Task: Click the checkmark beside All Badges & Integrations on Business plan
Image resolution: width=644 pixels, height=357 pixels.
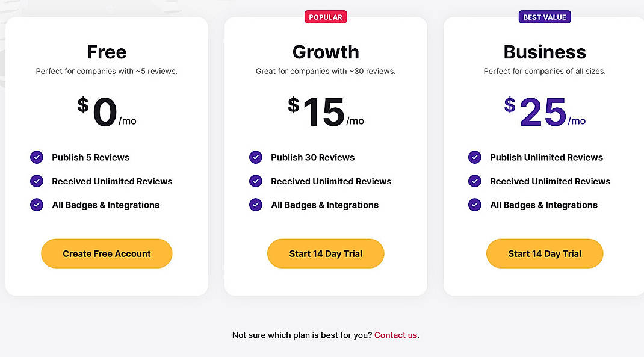Action: (474, 205)
